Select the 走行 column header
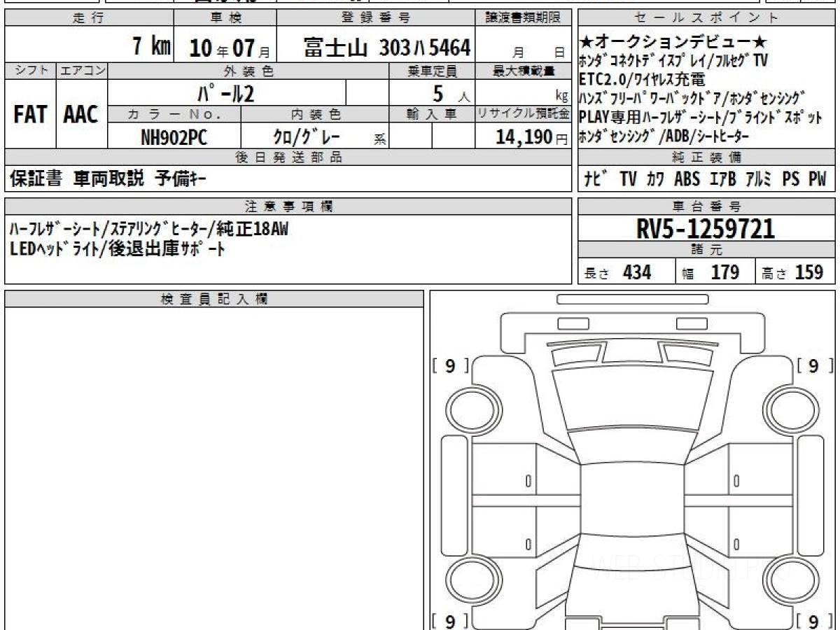Screen dimensions: 840x630 point(90,18)
